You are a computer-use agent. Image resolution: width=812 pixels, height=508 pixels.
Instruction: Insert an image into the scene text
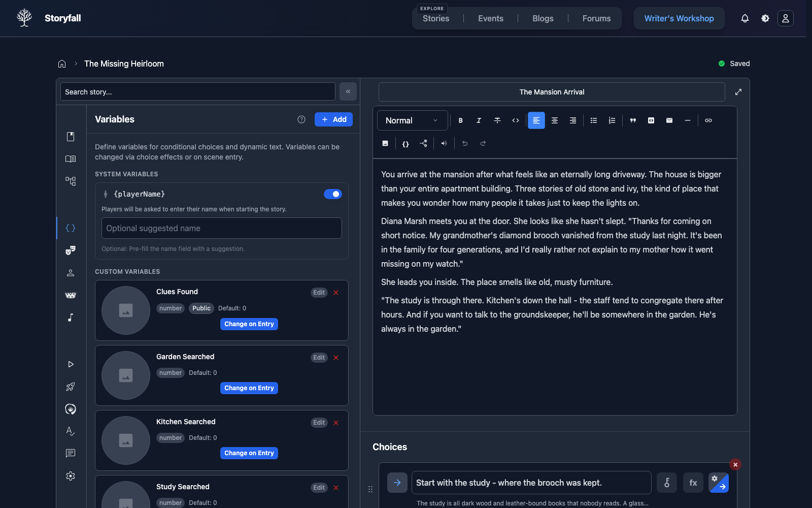(385, 143)
